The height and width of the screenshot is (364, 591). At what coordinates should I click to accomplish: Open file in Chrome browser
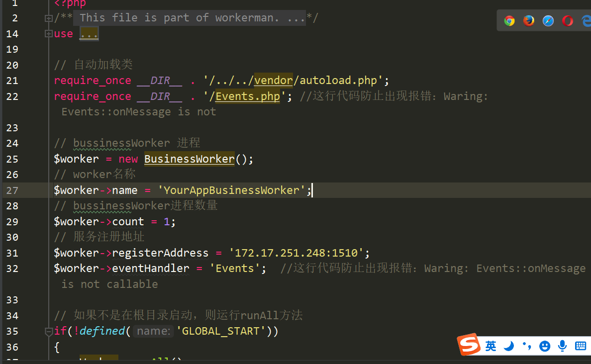tap(509, 21)
